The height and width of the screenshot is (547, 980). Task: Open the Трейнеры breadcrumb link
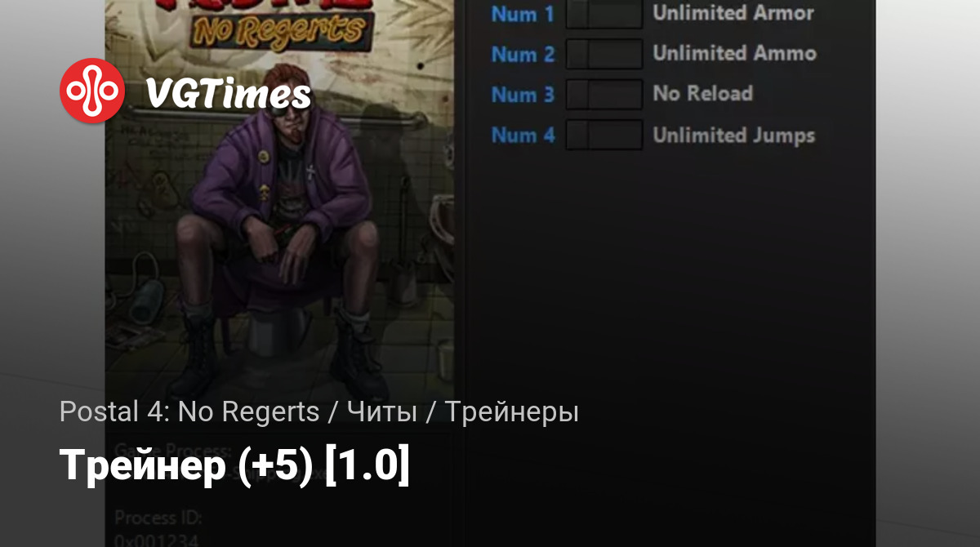[512, 412]
